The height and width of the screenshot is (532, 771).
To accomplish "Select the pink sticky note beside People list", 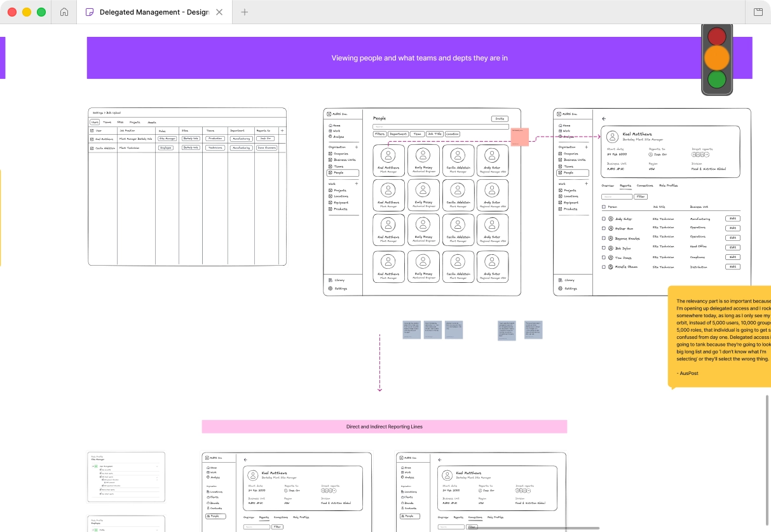I will [x=520, y=137].
